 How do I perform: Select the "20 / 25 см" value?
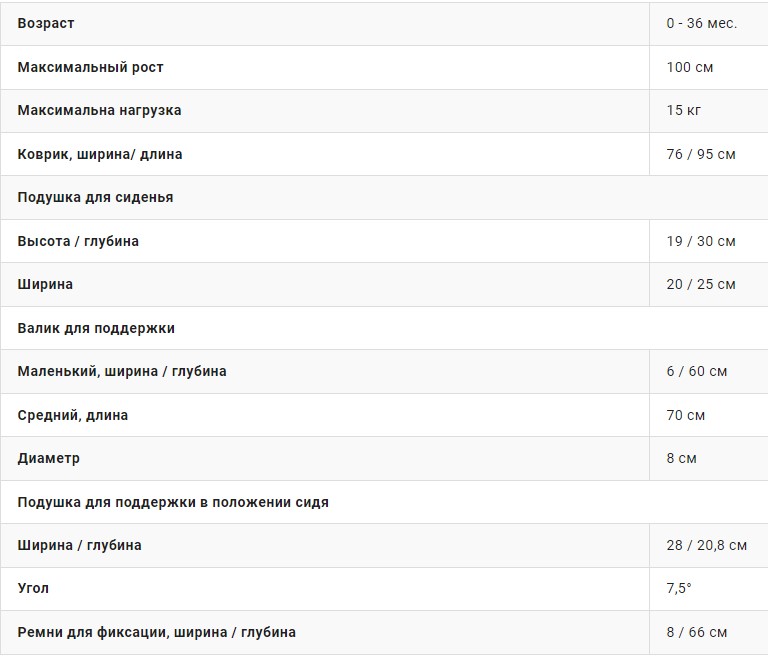700,284
